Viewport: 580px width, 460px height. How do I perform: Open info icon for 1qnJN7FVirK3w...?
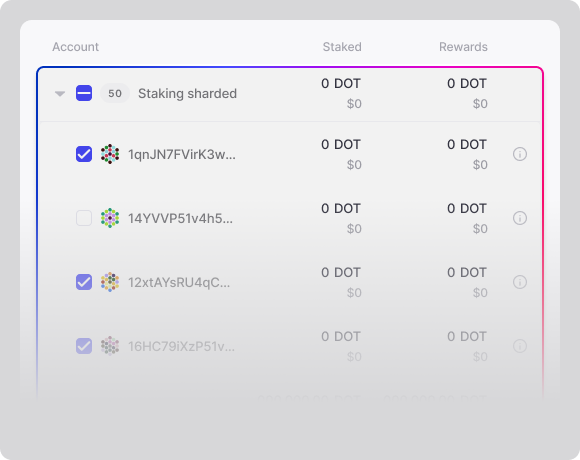pyautogui.click(x=520, y=154)
